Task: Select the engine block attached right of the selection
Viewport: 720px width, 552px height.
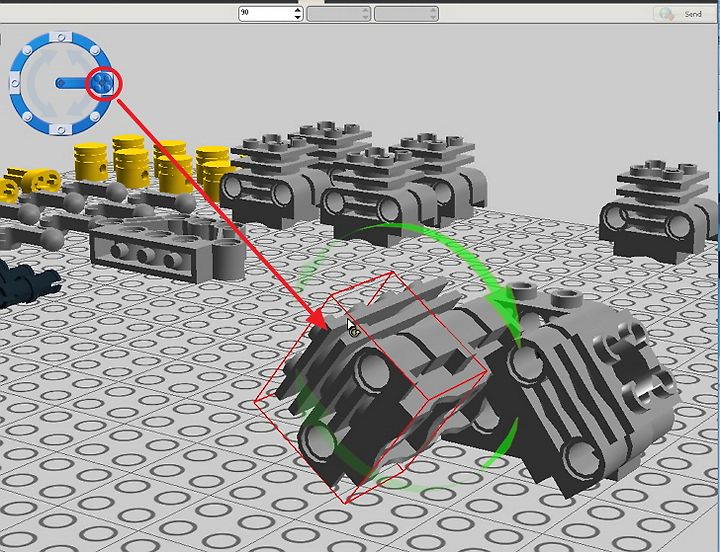Action: point(583,390)
